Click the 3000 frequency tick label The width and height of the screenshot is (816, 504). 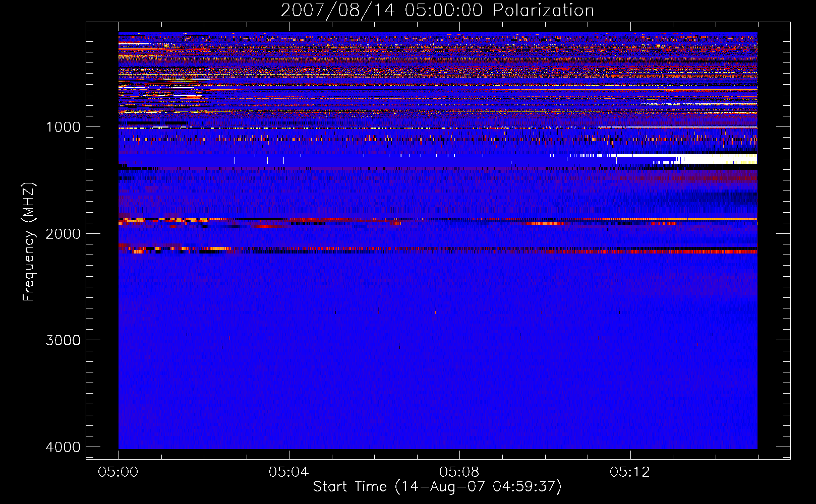coord(63,340)
